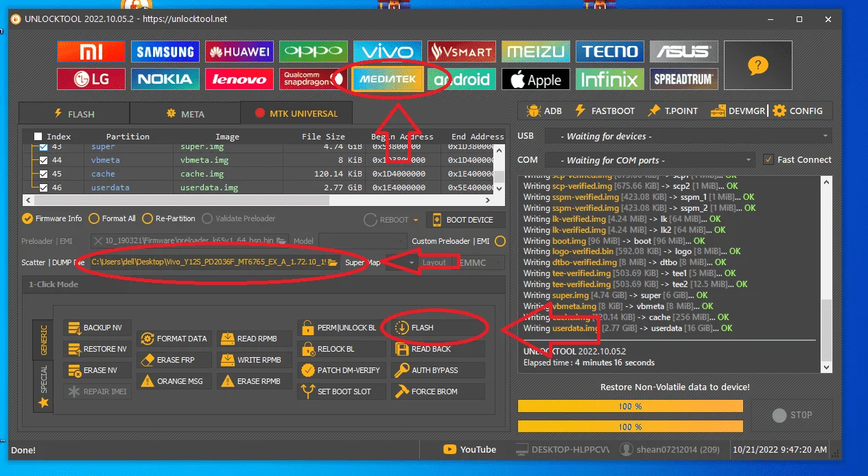This screenshot has height=476, width=868.
Task: Select the Xiaomi Mi brand tile
Action: point(91,52)
